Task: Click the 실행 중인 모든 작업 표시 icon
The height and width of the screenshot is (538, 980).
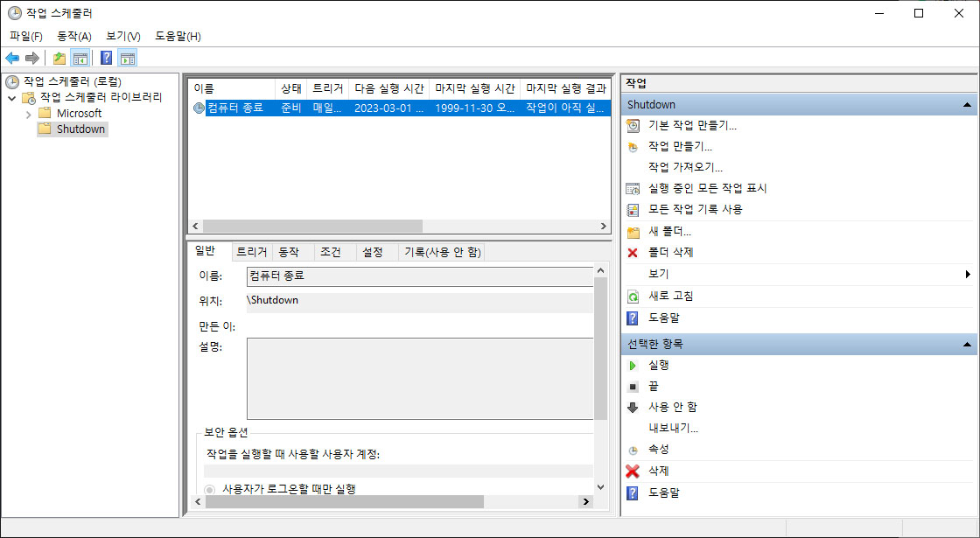Action: pos(633,188)
